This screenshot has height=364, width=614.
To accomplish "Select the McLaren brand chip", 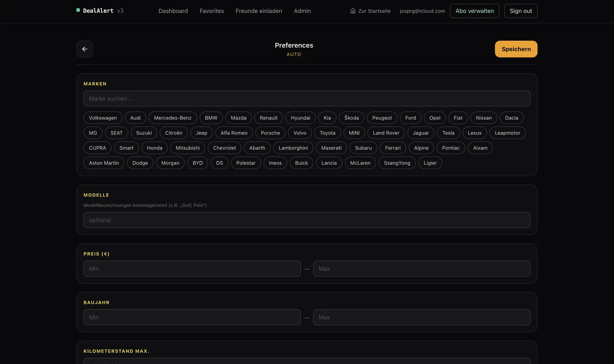I will click(x=360, y=163).
